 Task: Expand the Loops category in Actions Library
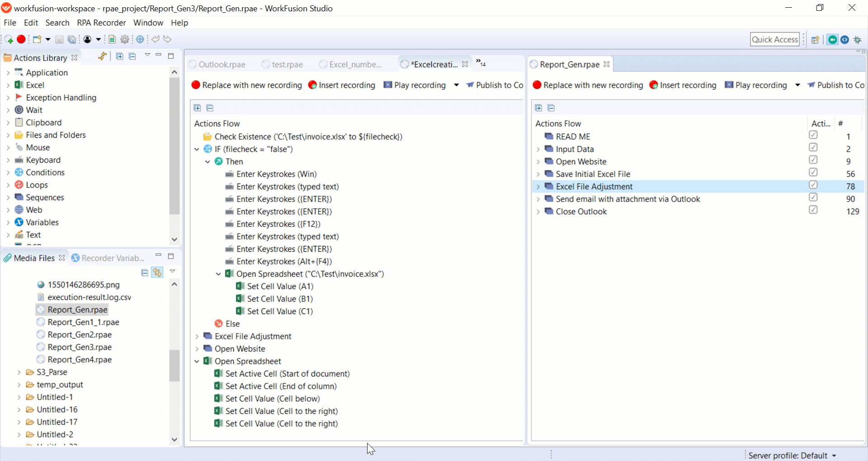point(8,185)
